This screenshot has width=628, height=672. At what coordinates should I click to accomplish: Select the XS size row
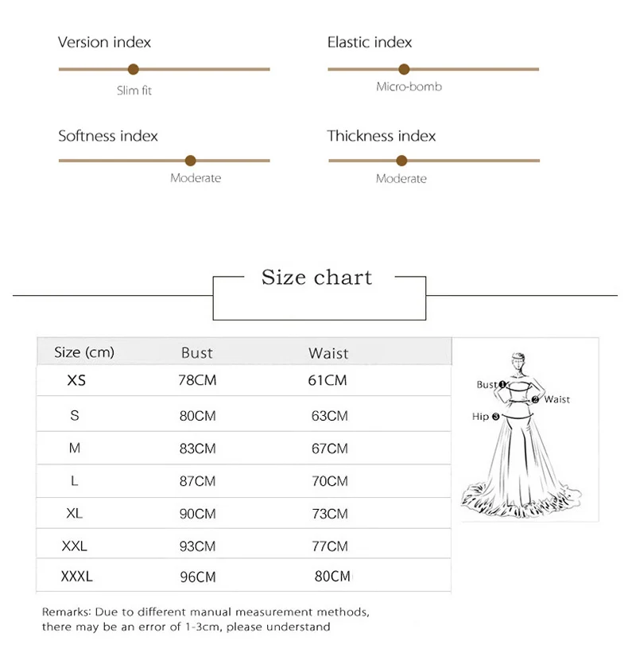244,381
